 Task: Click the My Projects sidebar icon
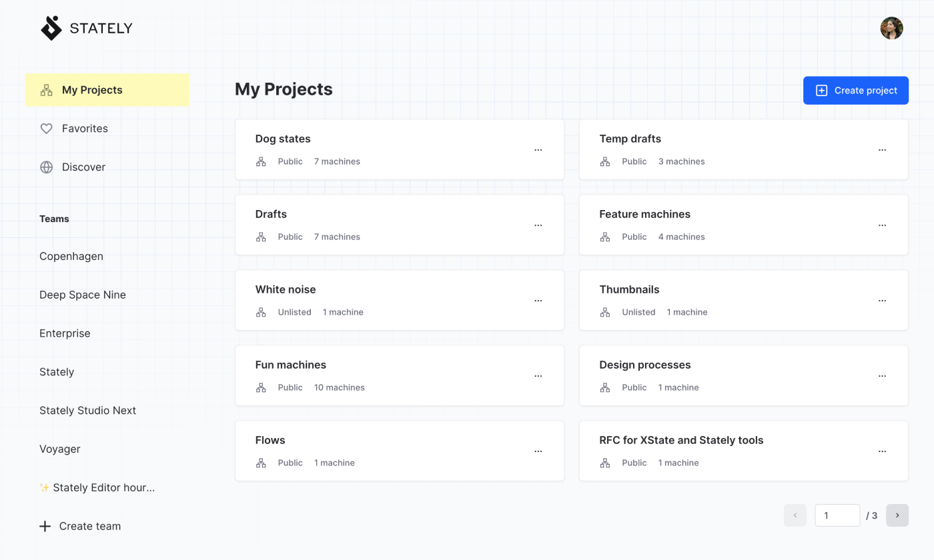click(46, 90)
